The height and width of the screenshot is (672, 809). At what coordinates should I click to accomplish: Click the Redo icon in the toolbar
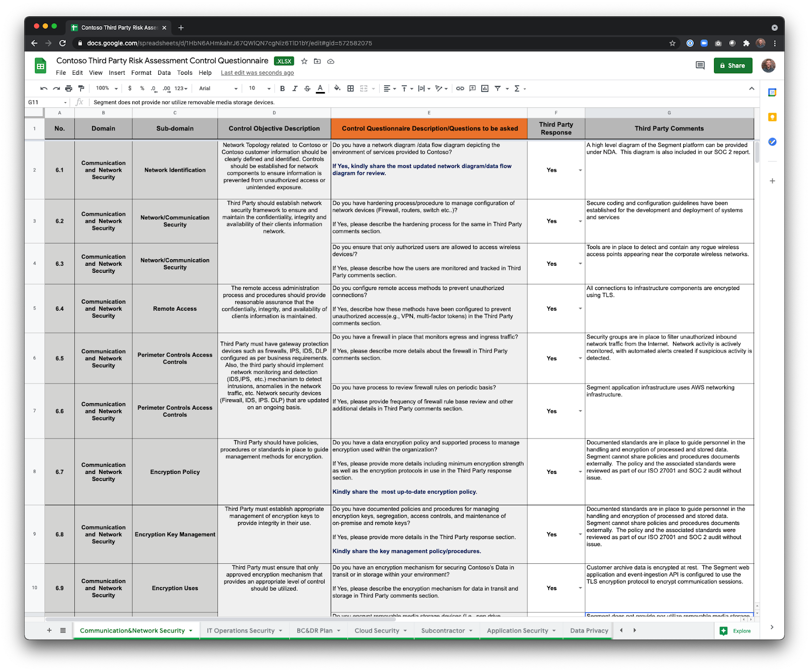[x=56, y=88]
